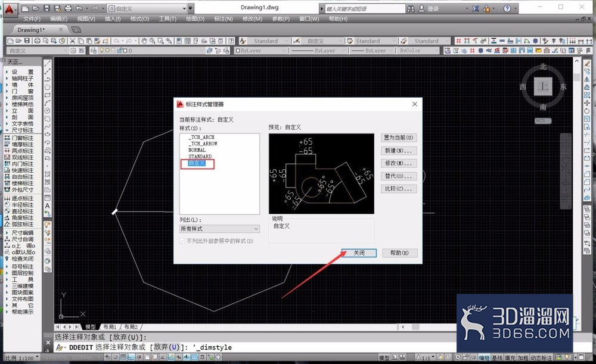The height and width of the screenshot is (364, 596).
Task: Click the text style icon before Standard
Action: [243, 41]
